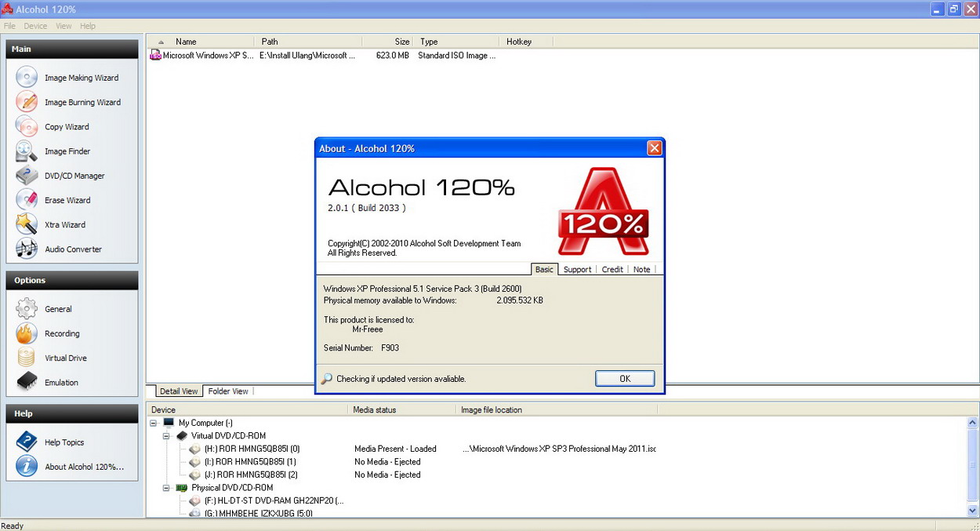The image size is (980, 531).
Task: Select F: HL-DT-ST DVD-RAM drive row
Action: tap(274, 500)
